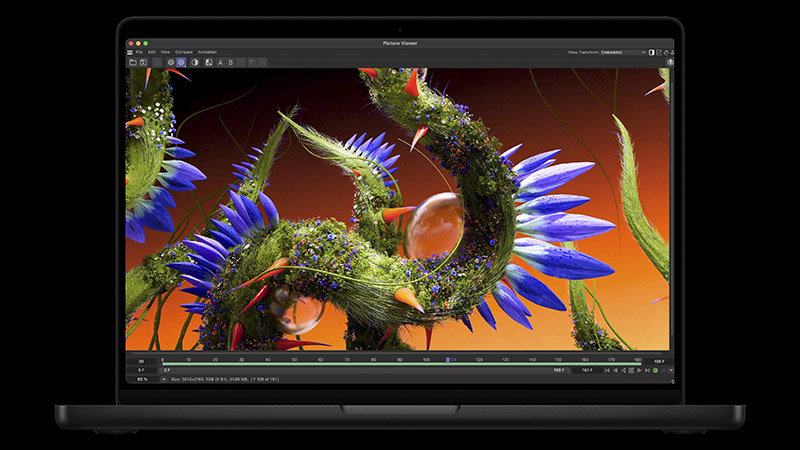Image resolution: width=800 pixels, height=450 pixels.
Task: Click the dimmed render icon after save
Action: pos(158,62)
